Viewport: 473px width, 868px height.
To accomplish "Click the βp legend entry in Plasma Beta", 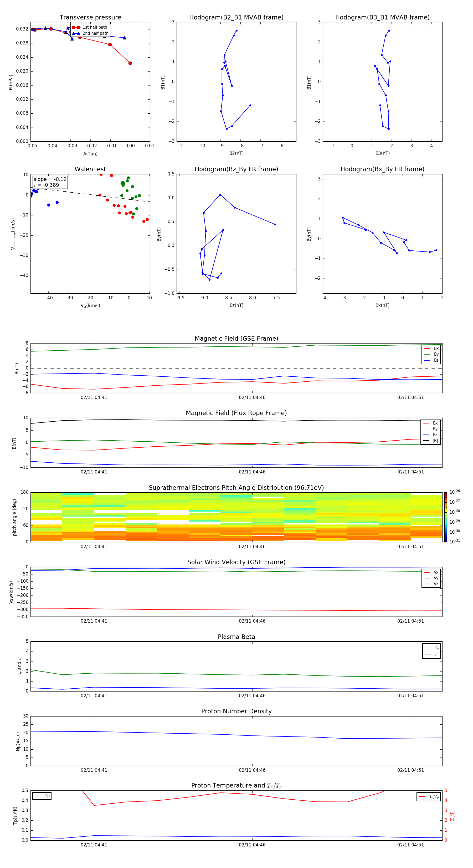I will (x=431, y=647).
